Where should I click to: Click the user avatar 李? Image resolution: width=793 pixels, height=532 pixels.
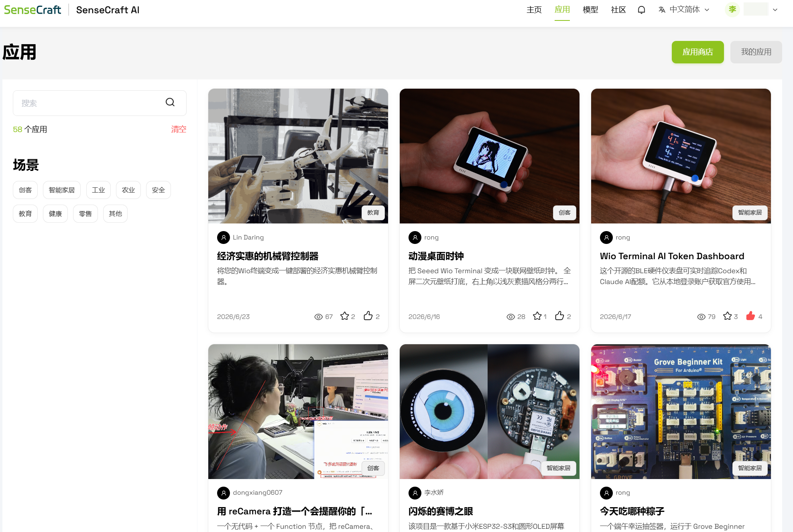[x=732, y=9]
